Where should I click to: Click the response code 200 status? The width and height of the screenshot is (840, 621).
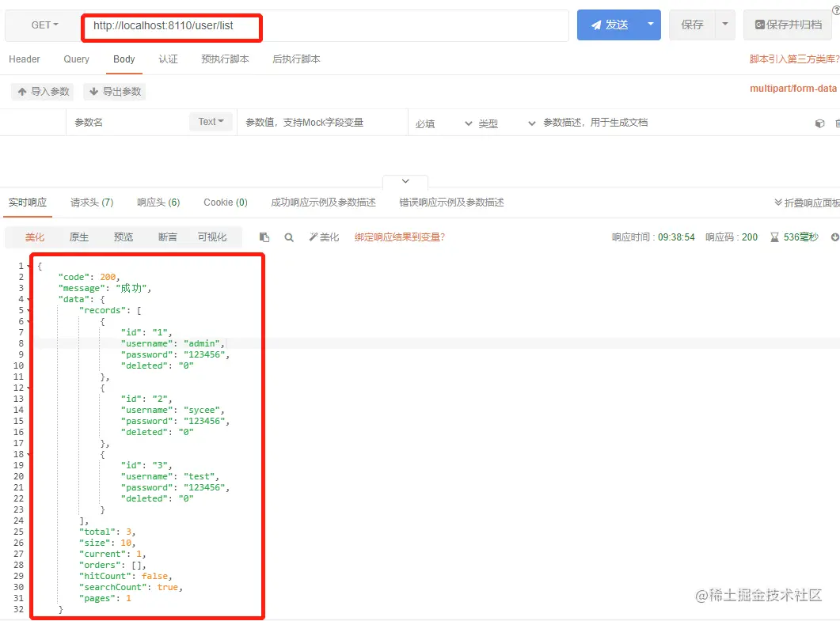click(x=732, y=237)
